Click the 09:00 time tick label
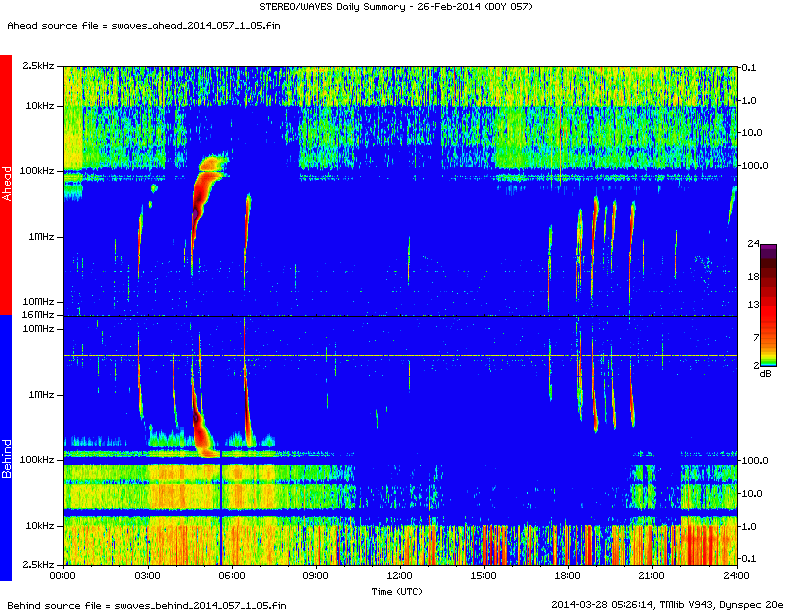 click(x=316, y=576)
